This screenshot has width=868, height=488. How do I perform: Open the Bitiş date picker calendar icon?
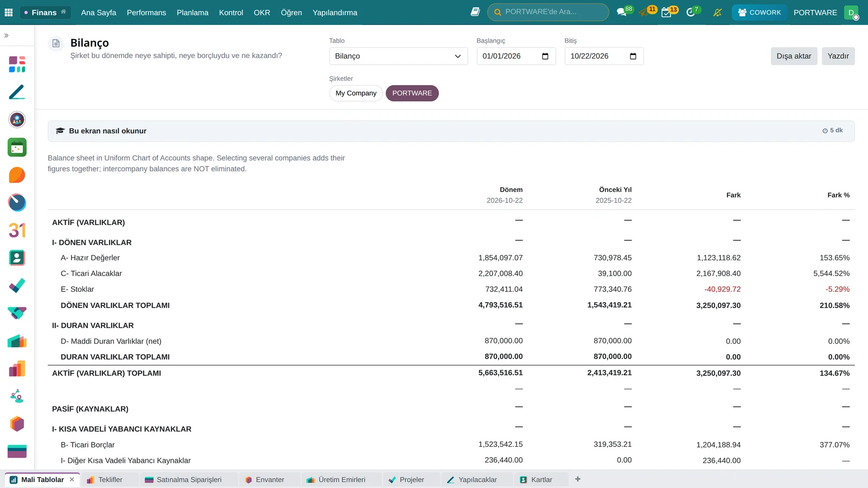click(633, 56)
